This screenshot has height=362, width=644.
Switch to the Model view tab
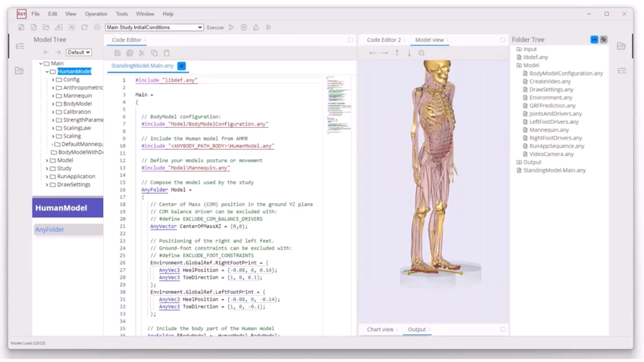[429, 40]
